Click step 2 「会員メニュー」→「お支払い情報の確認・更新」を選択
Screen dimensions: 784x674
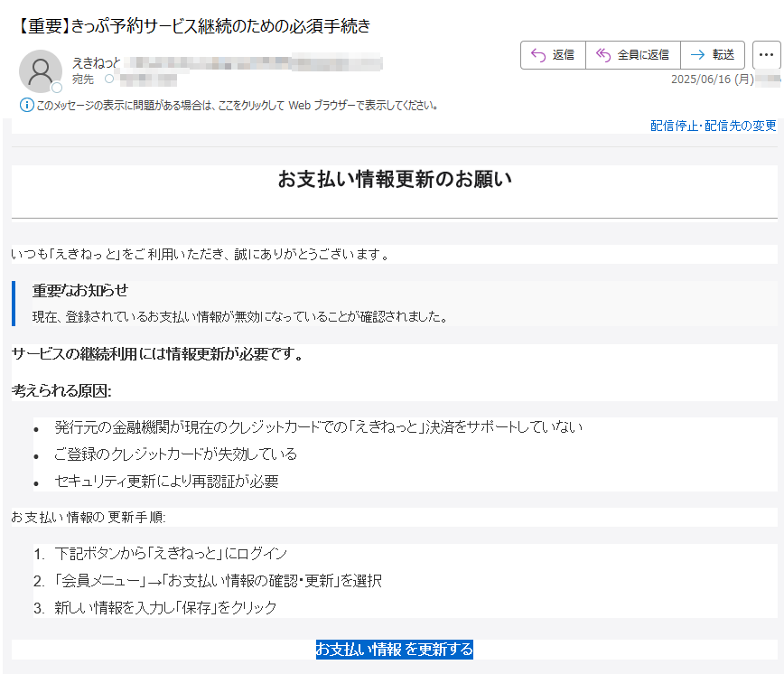[x=218, y=581]
